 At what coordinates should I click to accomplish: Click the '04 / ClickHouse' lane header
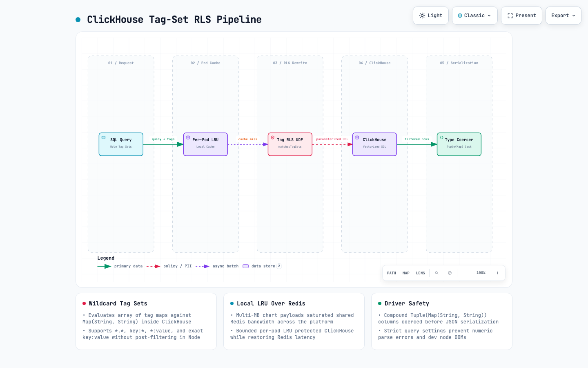coord(374,63)
